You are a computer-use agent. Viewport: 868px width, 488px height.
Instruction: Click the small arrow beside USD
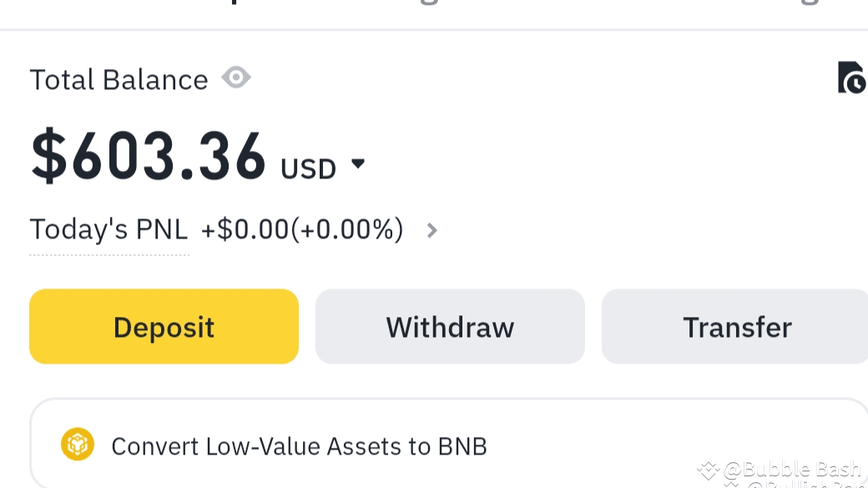point(359,165)
